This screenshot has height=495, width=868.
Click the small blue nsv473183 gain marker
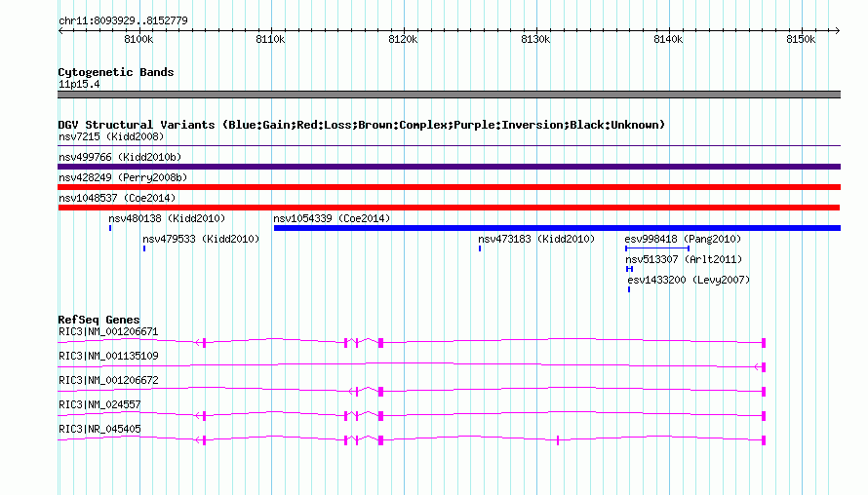(480, 248)
